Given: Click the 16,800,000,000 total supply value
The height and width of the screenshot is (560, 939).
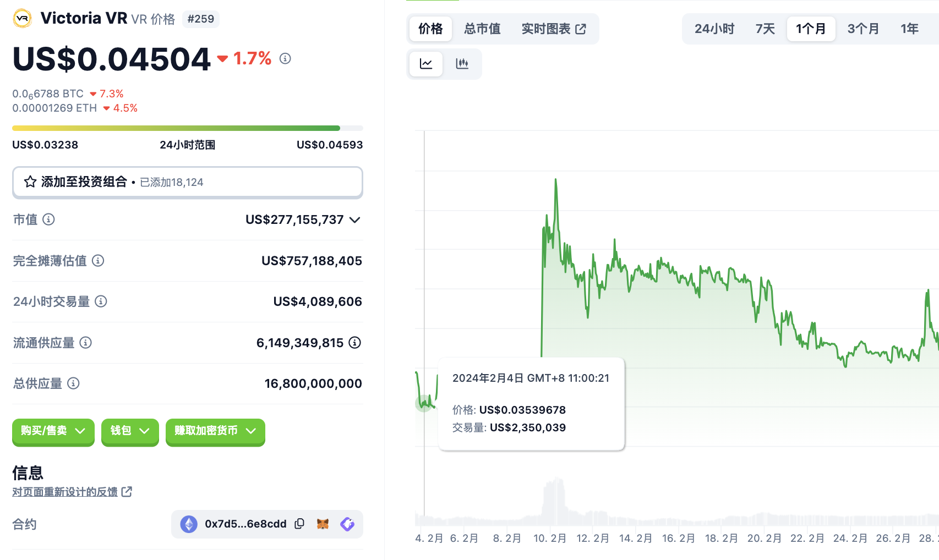Looking at the screenshot, I should click(x=313, y=383).
